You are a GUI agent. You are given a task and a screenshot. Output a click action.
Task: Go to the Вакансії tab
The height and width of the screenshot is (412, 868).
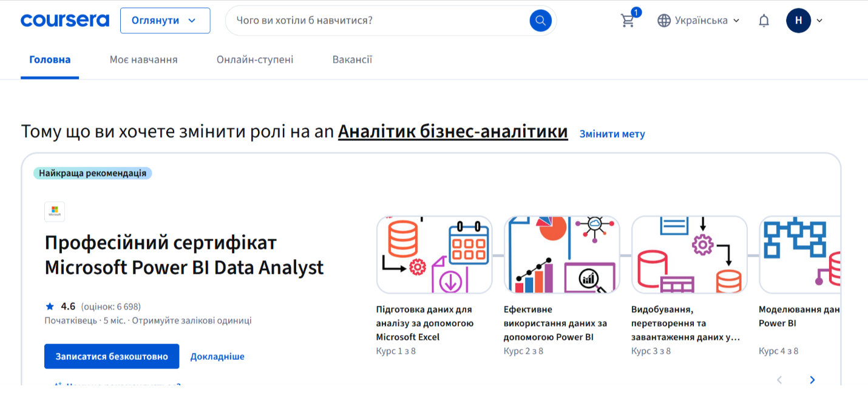coord(352,59)
